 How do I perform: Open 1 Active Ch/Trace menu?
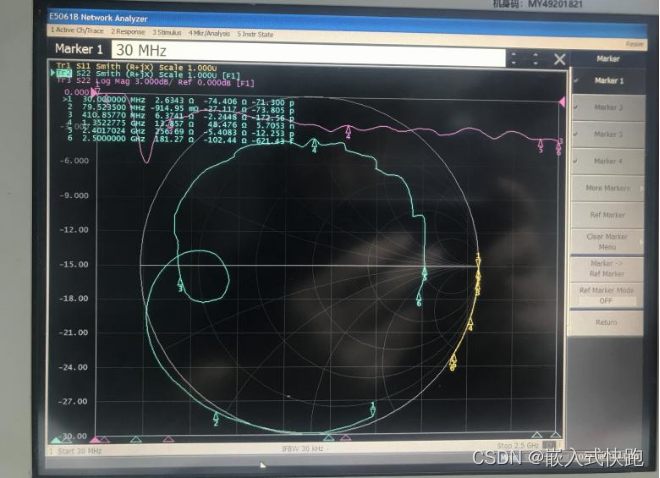pos(77,30)
